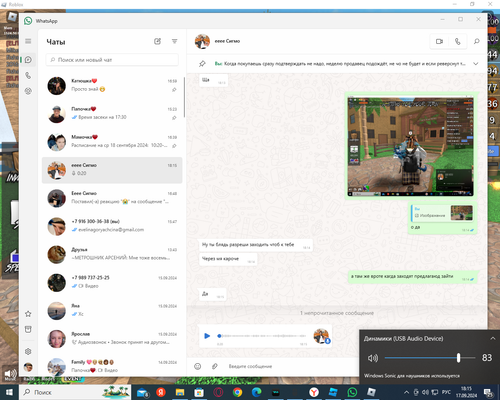The image size is (500, 400).
Task: Open Microsoft Edge from the taskbar
Action: [256, 392]
